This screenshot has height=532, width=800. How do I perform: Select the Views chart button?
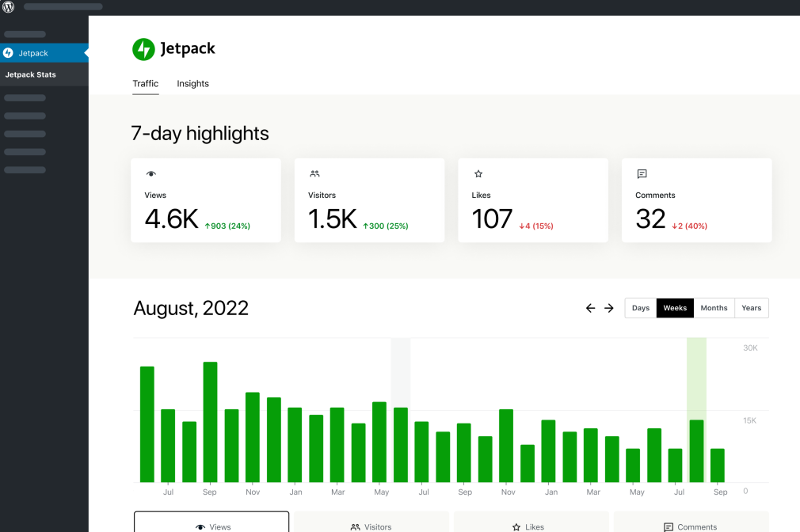pos(212,522)
